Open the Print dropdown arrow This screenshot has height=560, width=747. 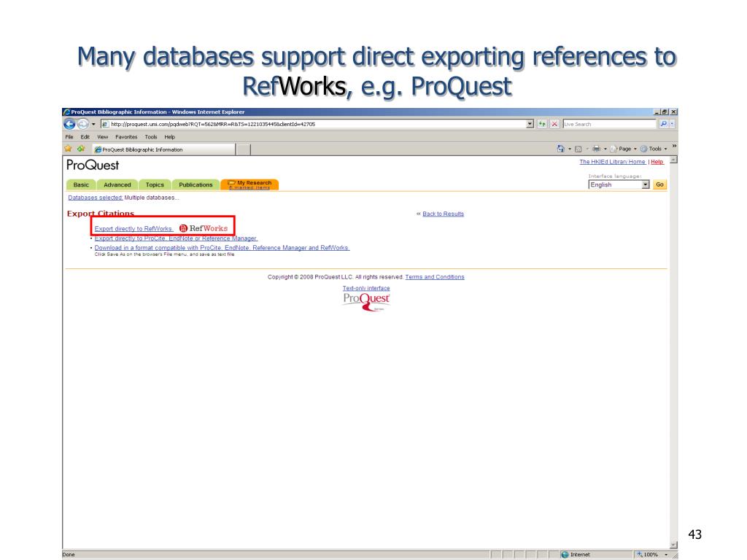[x=605, y=149]
